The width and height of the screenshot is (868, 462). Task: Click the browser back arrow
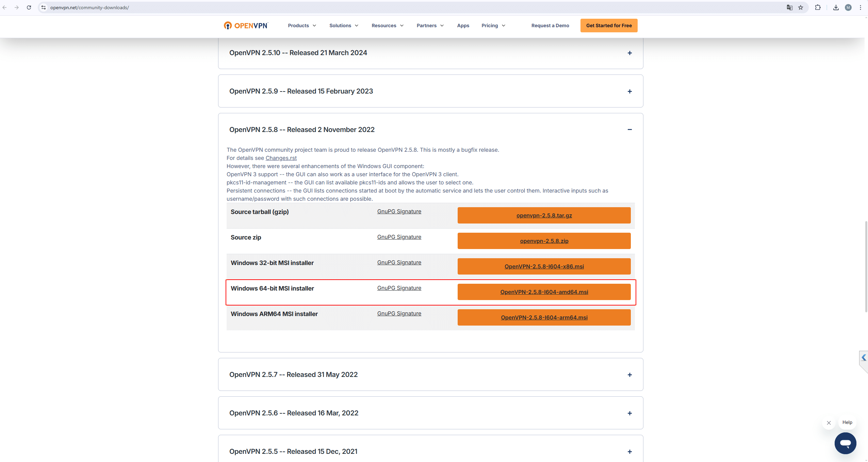(x=5, y=7)
